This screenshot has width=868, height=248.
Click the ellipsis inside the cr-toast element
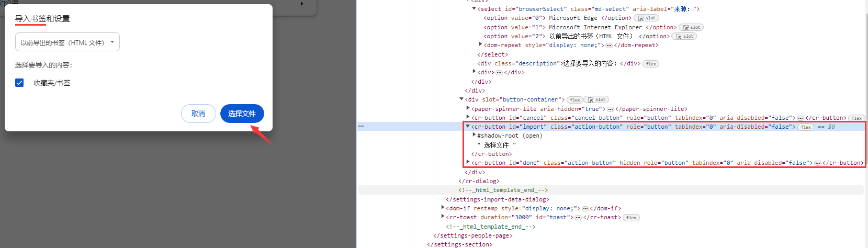[x=578, y=218]
